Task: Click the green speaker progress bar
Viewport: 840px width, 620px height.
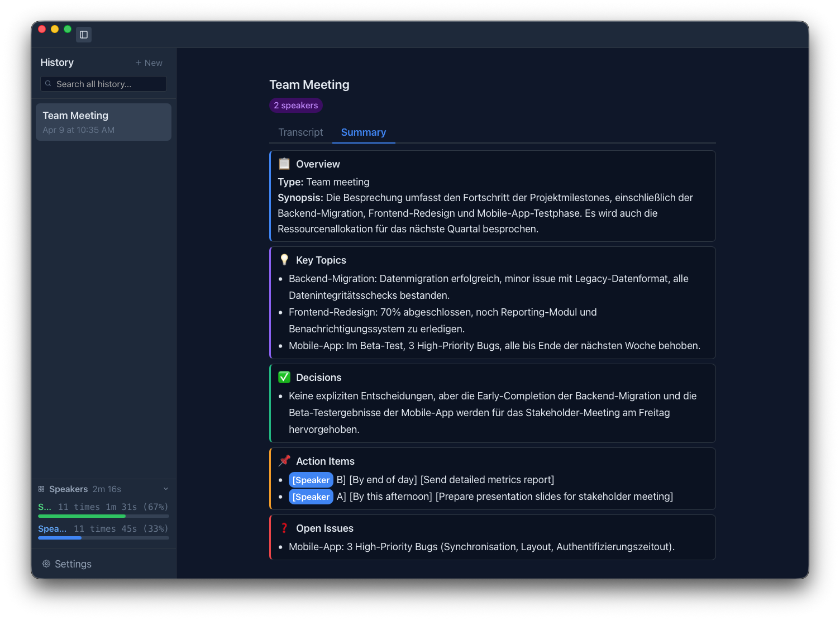Action: (103, 516)
